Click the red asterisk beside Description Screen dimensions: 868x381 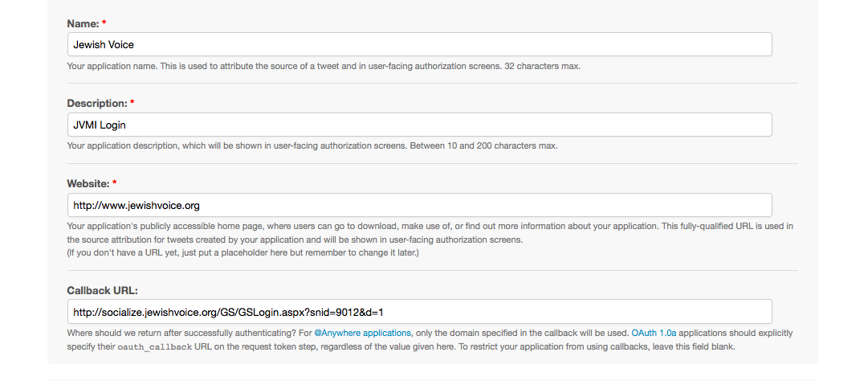pos(132,102)
